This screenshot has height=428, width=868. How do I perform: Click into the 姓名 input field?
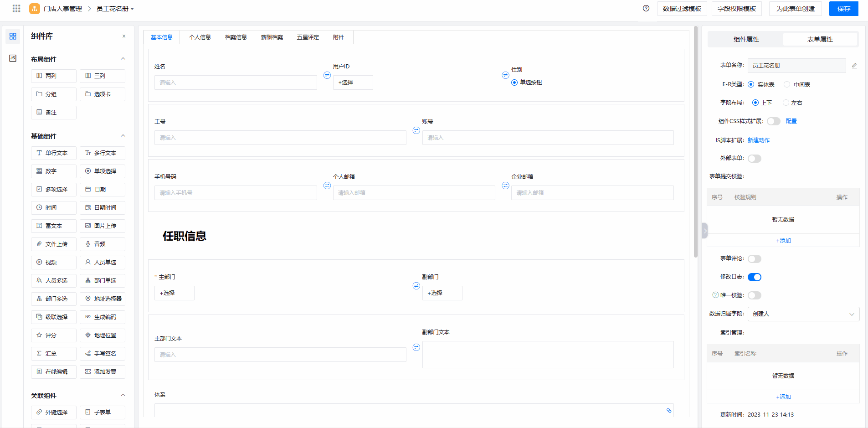pos(236,83)
